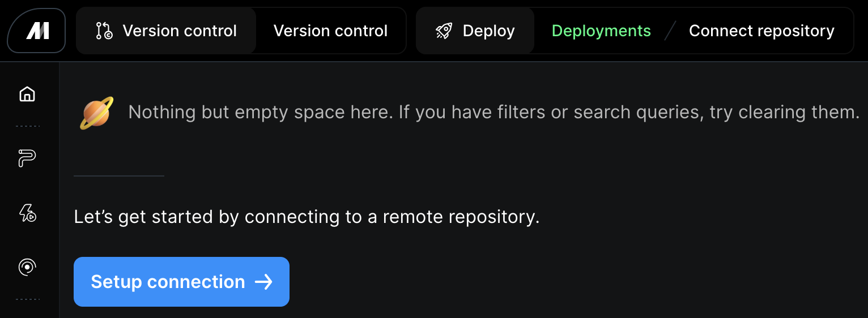Click the app logo in the top-left corner
The width and height of the screenshot is (868, 318).
coord(37,31)
